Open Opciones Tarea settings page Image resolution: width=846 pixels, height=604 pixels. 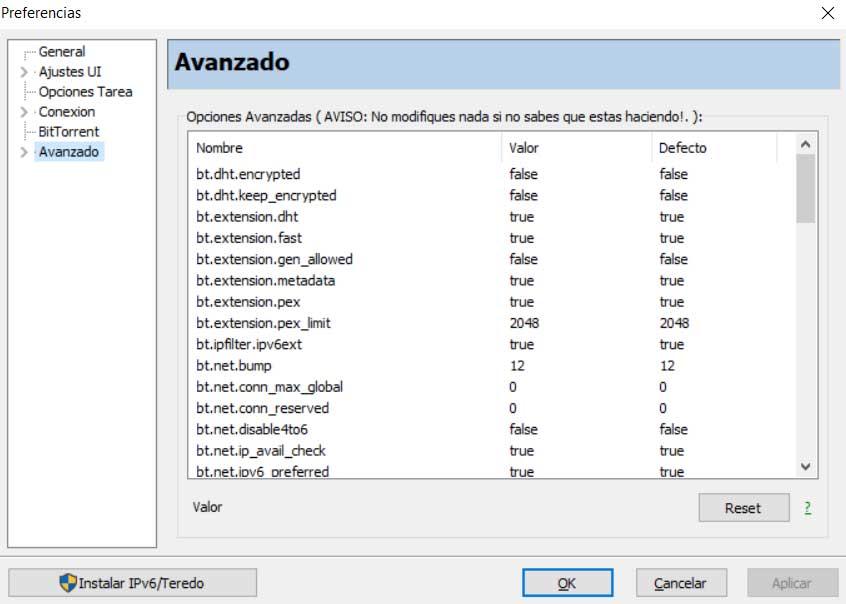(85, 92)
